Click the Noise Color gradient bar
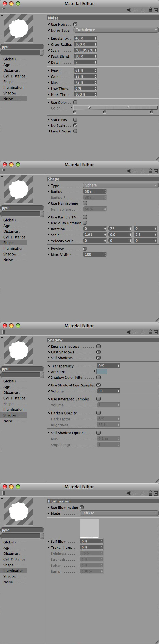Image resolution: width=159 pixels, height=644 pixels. pyautogui.click(x=116, y=108)
